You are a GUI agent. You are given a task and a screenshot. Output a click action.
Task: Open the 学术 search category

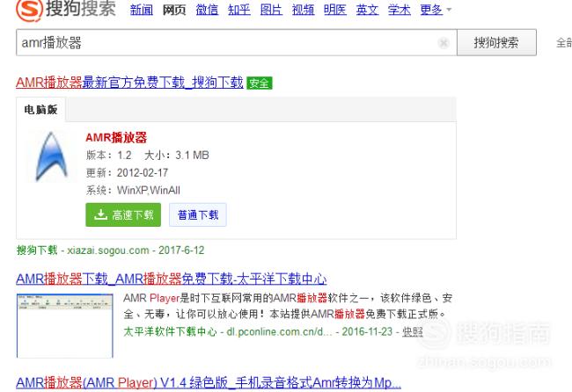400,10
